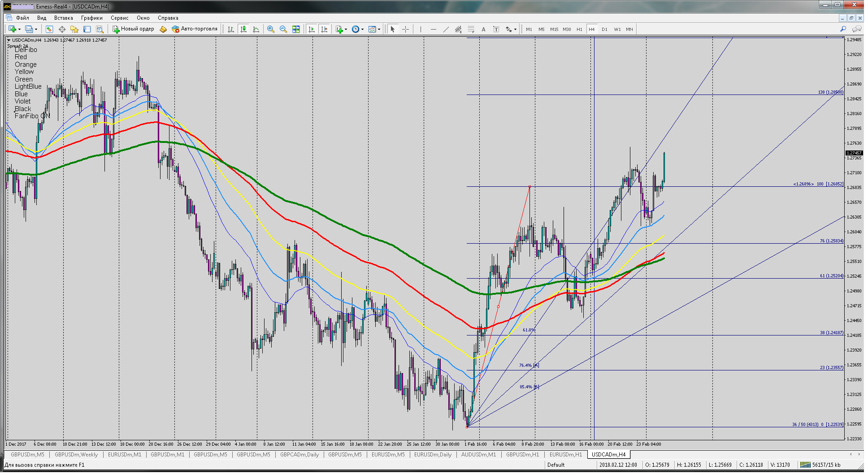868x473 pixels.
Task: Select the Arrows objects tool
Action: (508, 29)
